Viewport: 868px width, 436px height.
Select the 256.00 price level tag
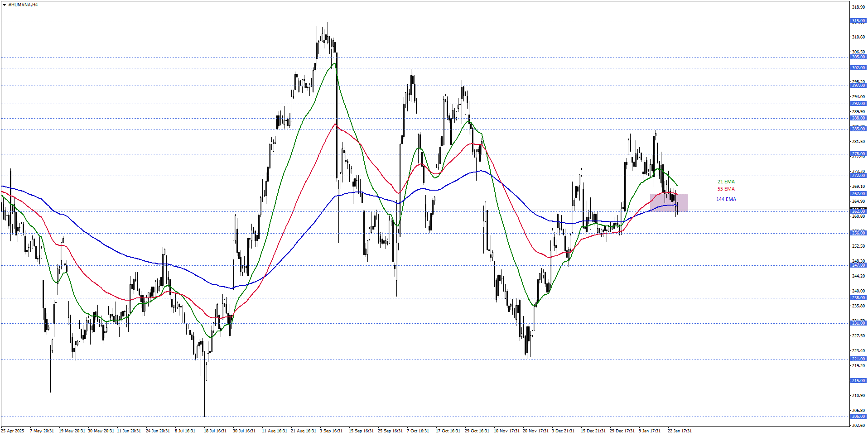(x=858, y=233)
